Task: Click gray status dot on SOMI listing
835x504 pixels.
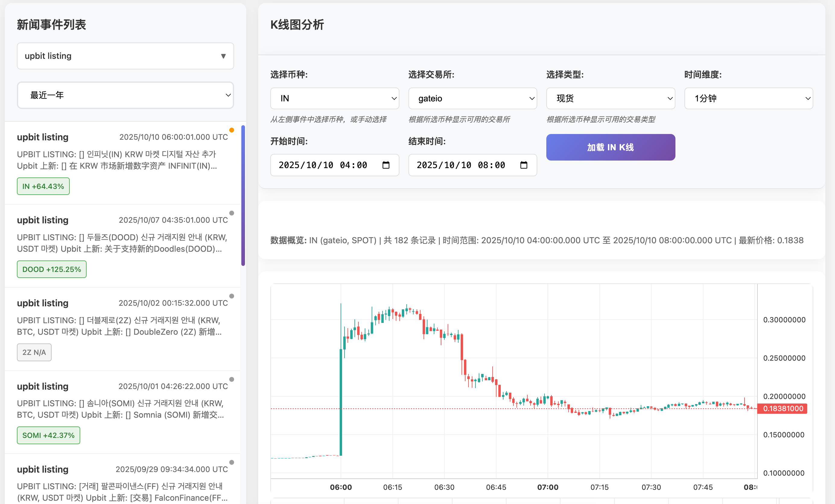Action: click(231, 379)
